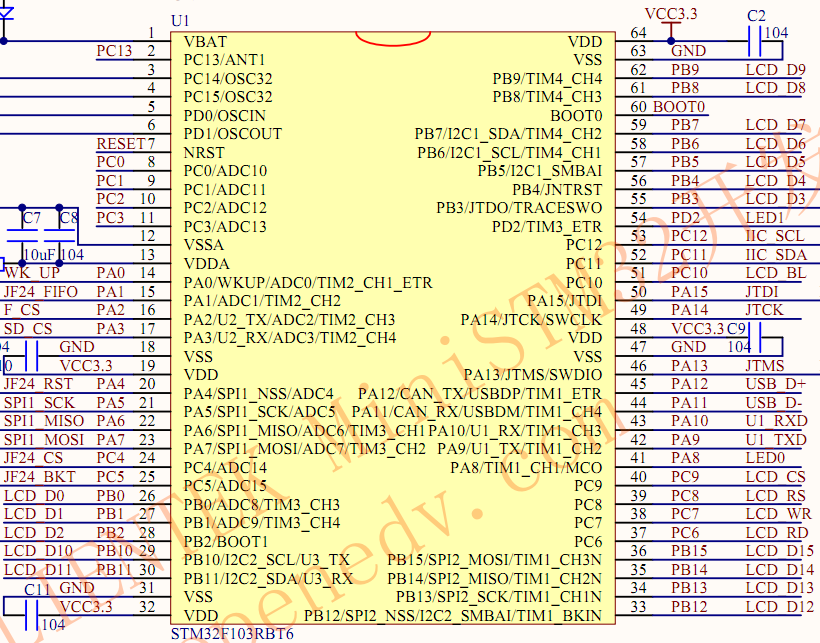Click the LCD_D9 net label
820x643 pixels.
(x=776, y=70)
